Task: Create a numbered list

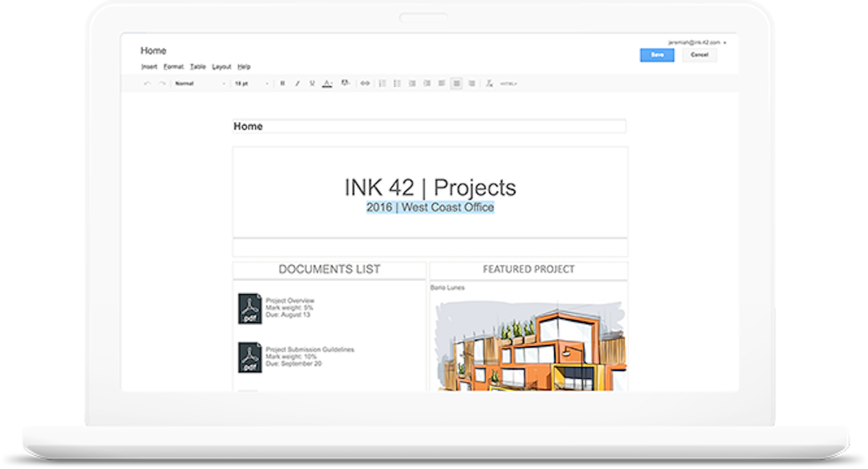Action: click(x=382, y=83)
